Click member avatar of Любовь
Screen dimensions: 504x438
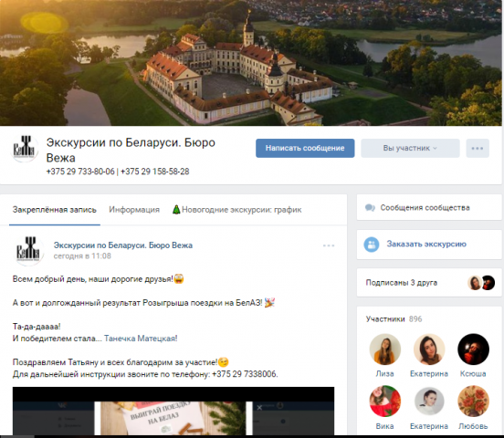click(473, 401)
